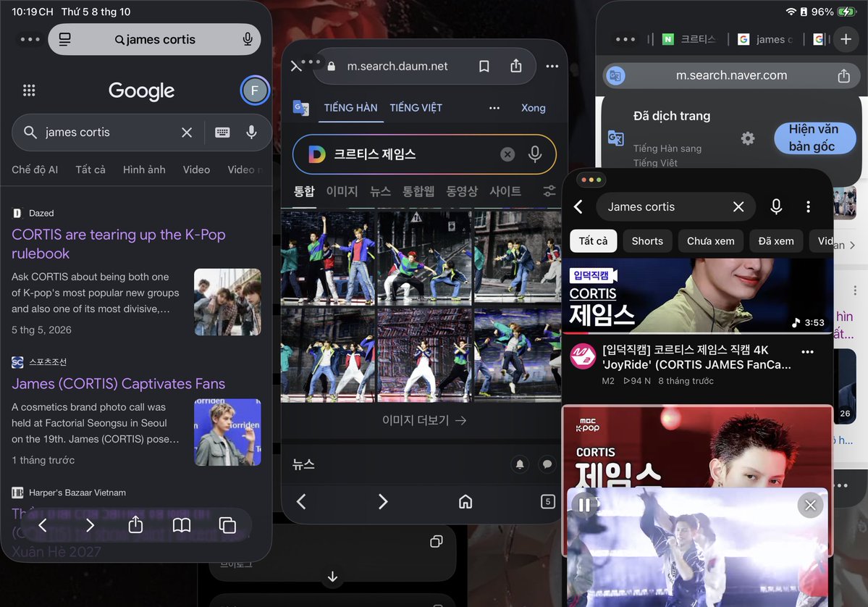
Task: Tap the profile avatar 'F' in Google window
Action: point(255,91)
